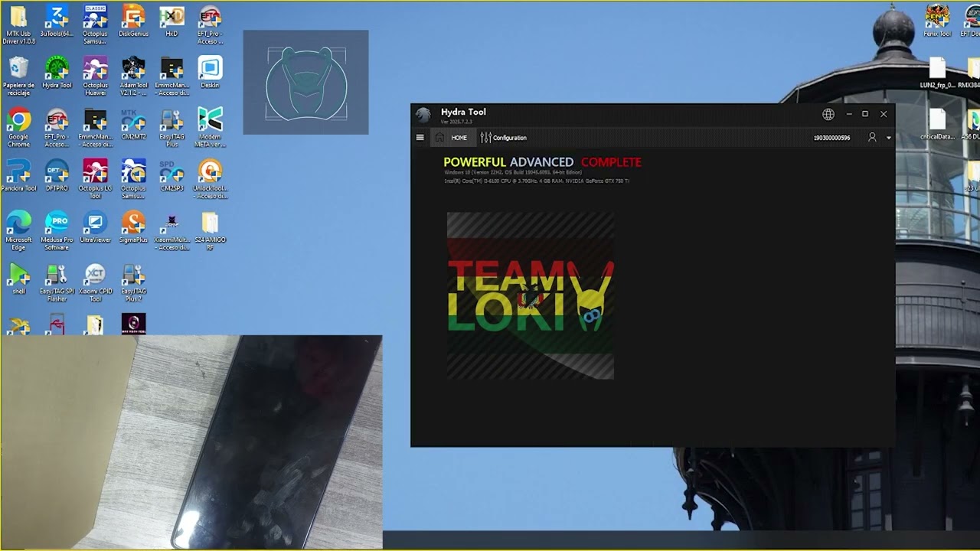Select the DeskIn desktop icon

(x=210, y=73)
